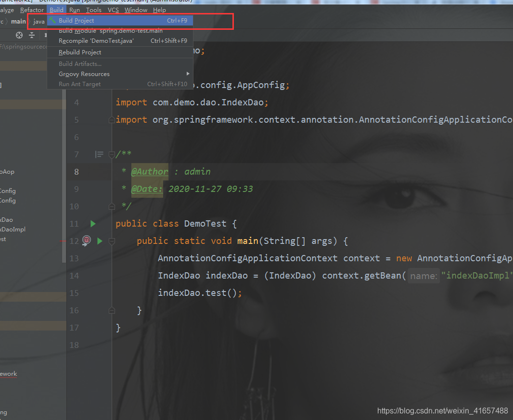Run main method via gutter arrow on line 12
The height and width of the screenshot is (420, 513).
tap(100, 241)
